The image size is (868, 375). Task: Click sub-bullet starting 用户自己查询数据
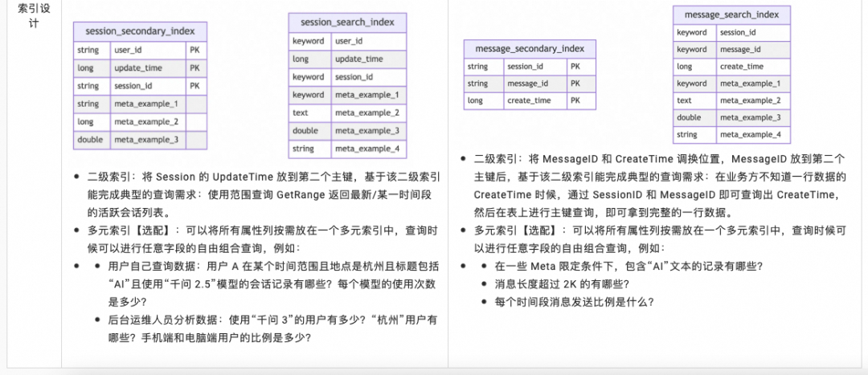point(274,283)
